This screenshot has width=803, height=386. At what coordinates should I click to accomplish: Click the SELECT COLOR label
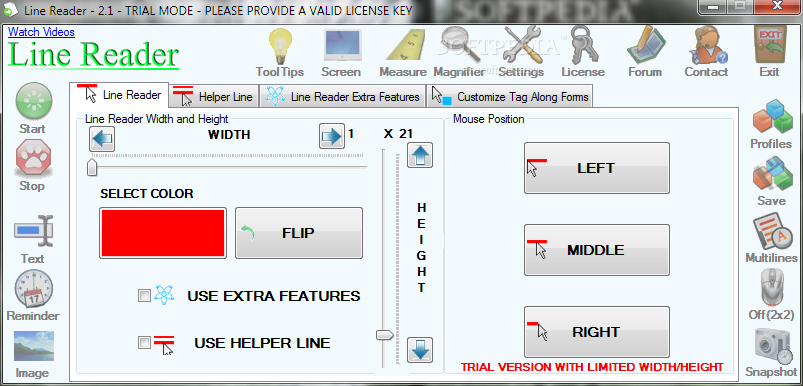[147, 194]
